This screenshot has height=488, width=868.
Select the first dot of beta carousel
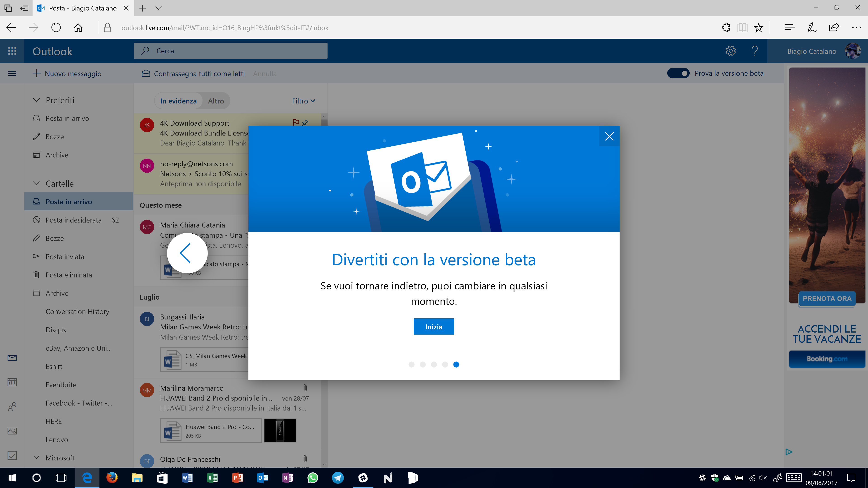click(x=411, y=364)
